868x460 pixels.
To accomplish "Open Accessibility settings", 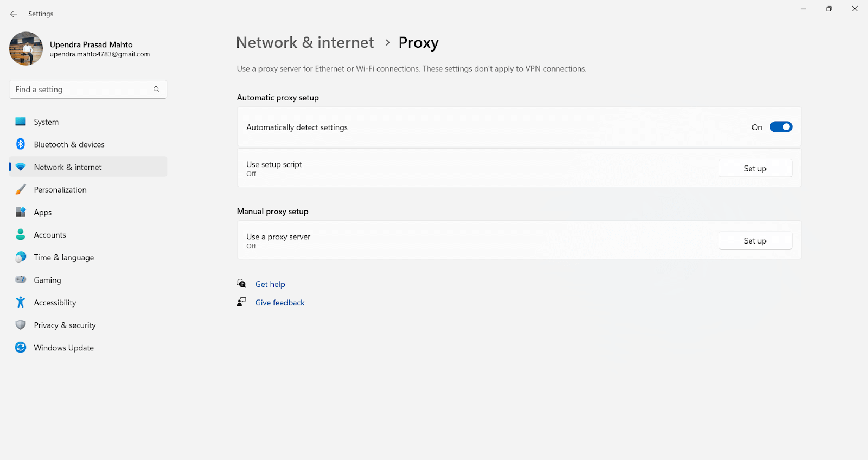I will (x=54, y=302).
